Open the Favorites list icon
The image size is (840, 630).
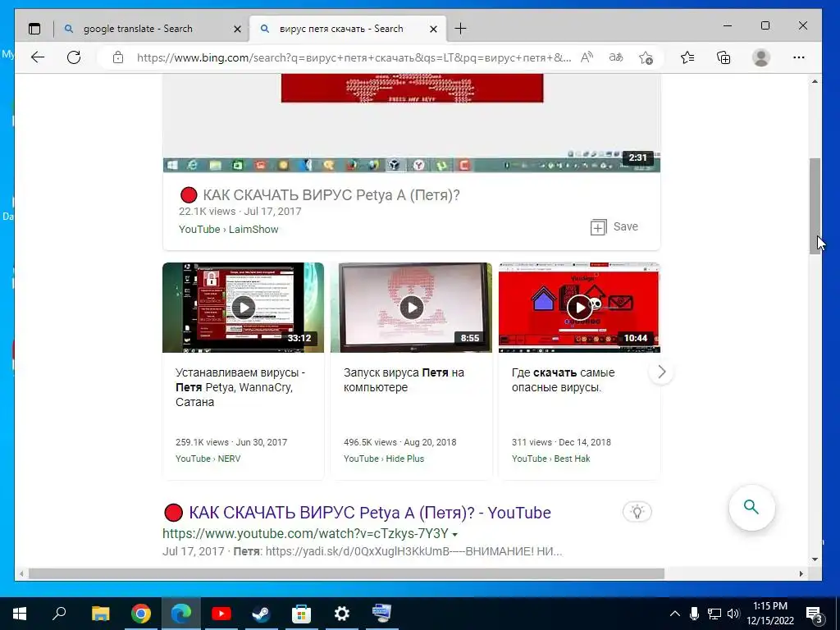pyautogui.click(x=687, y=57)
